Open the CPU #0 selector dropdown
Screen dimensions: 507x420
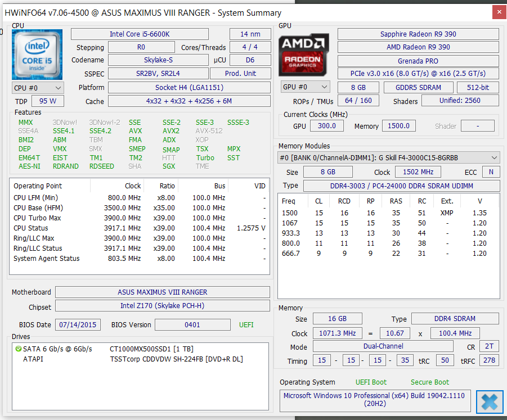pos(38,88)
